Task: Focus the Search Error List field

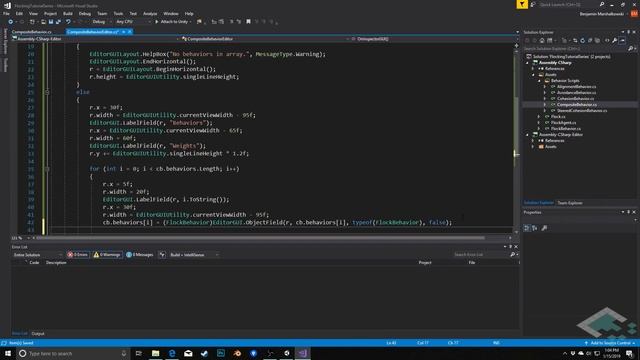Action: click(x=482, y=255)
